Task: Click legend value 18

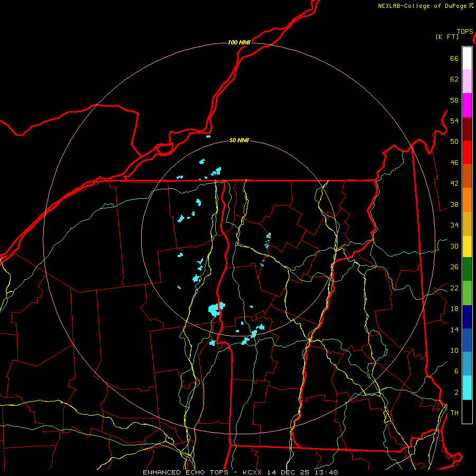Action: [454, 309]
